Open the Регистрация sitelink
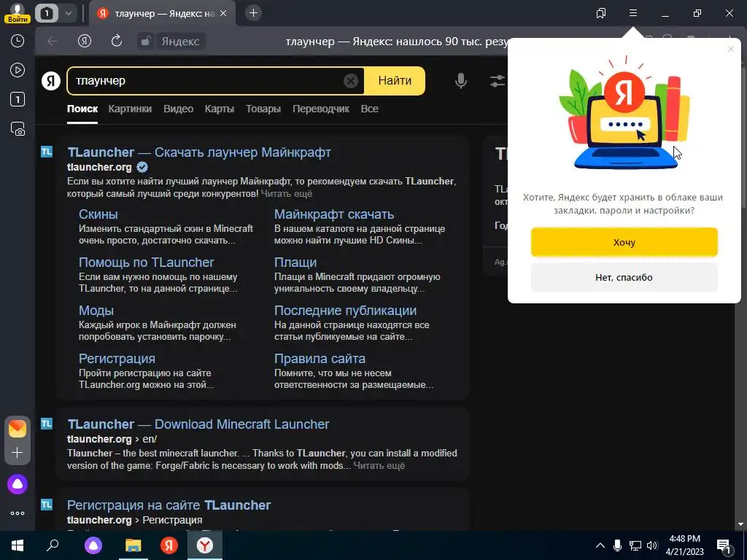This screenshot has height=560, width=747. coord(117,359)
